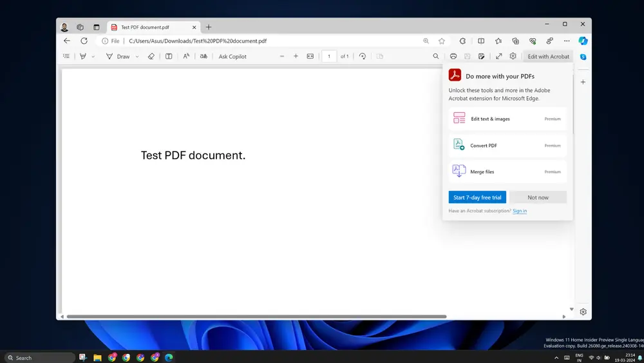Open the find-in-PDF search icon

(436, 56)
